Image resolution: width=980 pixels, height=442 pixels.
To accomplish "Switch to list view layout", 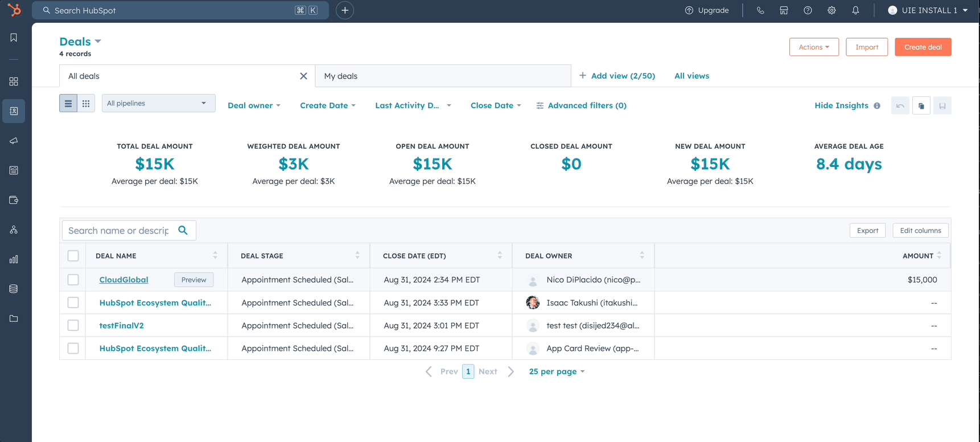I will coord(68,103).
